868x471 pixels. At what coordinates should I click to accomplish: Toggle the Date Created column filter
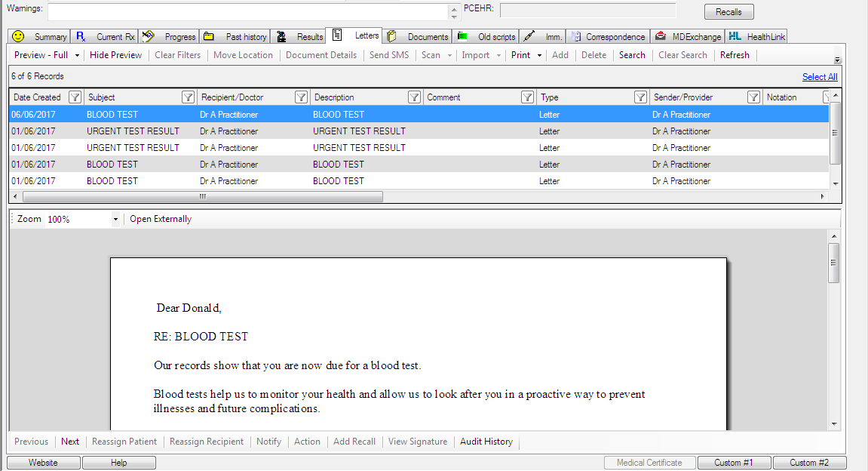(x=75, y=97)
